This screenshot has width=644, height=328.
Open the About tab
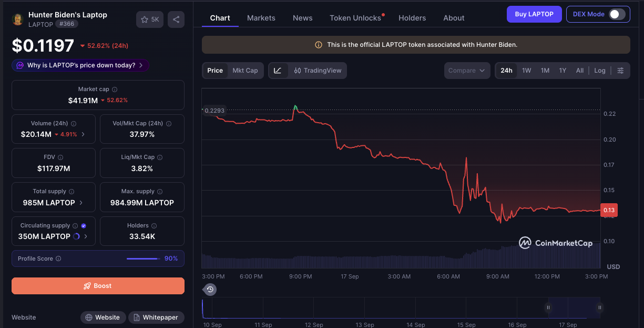tap(454, 18)
